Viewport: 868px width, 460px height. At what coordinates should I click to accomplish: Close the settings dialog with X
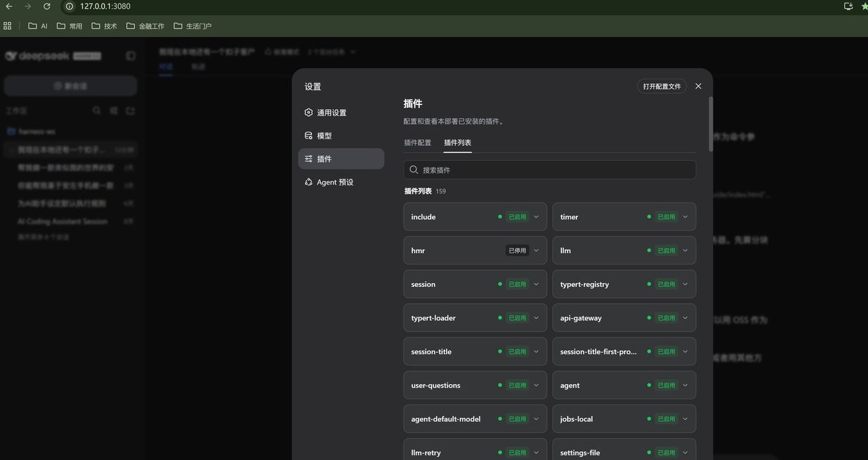coord(698,86)
